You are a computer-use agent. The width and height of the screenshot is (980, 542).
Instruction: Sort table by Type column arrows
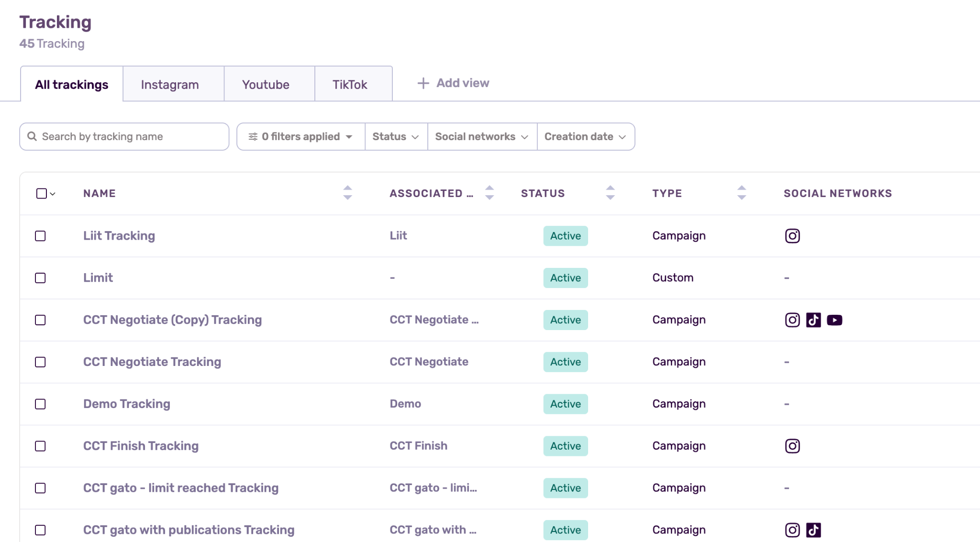741,193
